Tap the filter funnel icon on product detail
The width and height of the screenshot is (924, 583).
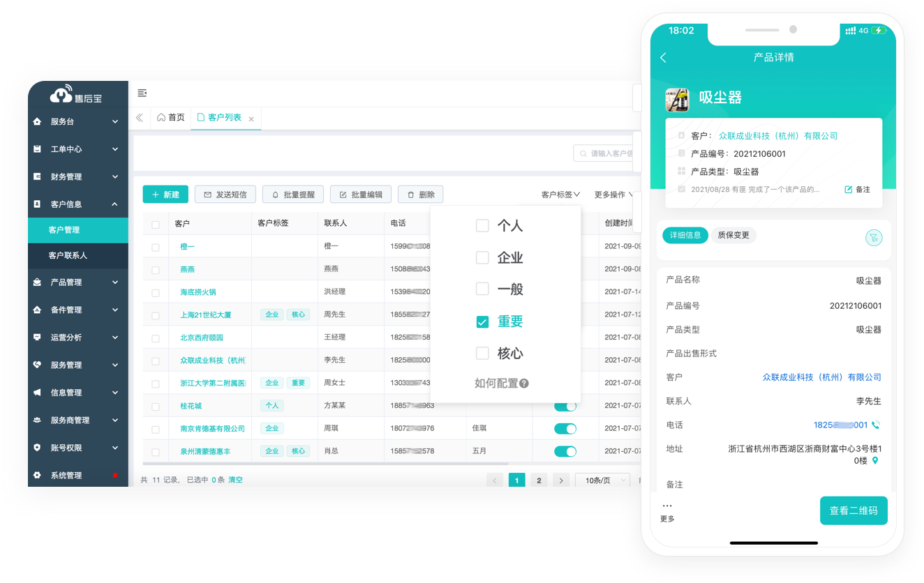874,237
